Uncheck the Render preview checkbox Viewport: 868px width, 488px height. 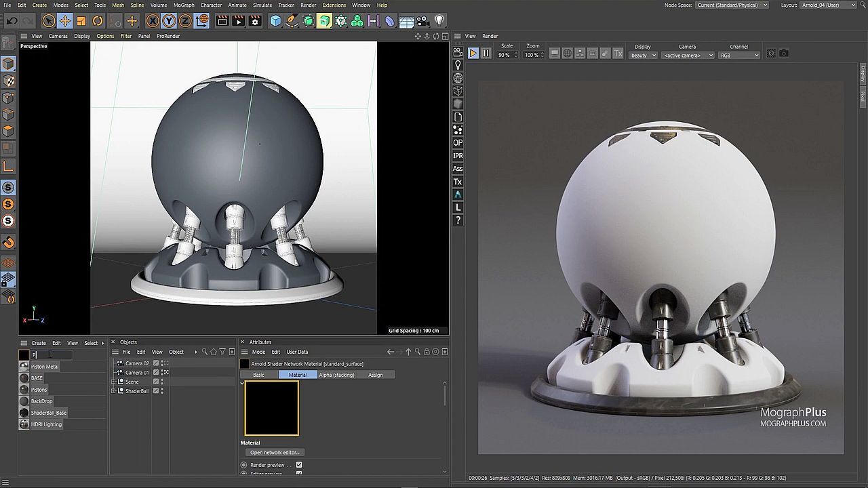point(299,465)
